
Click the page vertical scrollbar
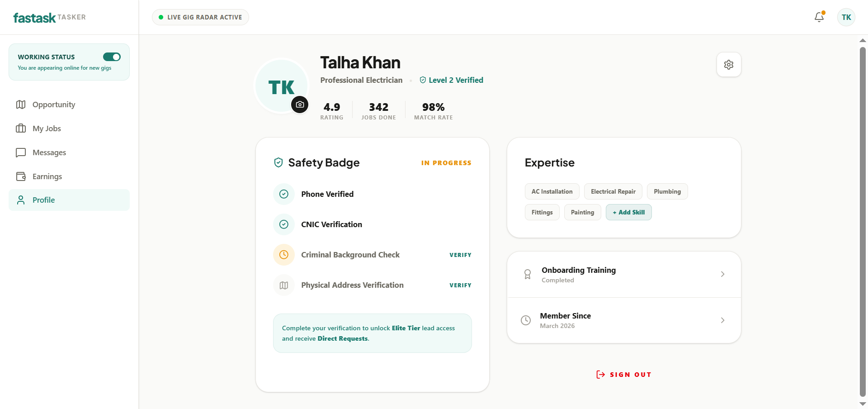(x=863, y=222)
